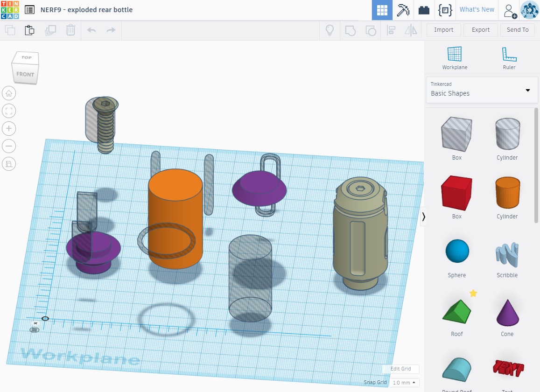Screen dimensions: 540x392
Task: Open the Blocks pickaxe mode
Action: point(403,10)
